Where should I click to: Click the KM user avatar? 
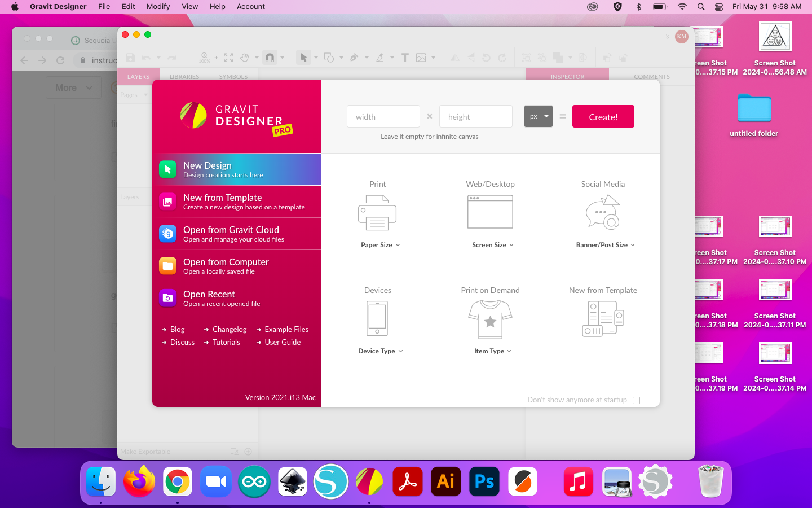[x=682, y=37]
